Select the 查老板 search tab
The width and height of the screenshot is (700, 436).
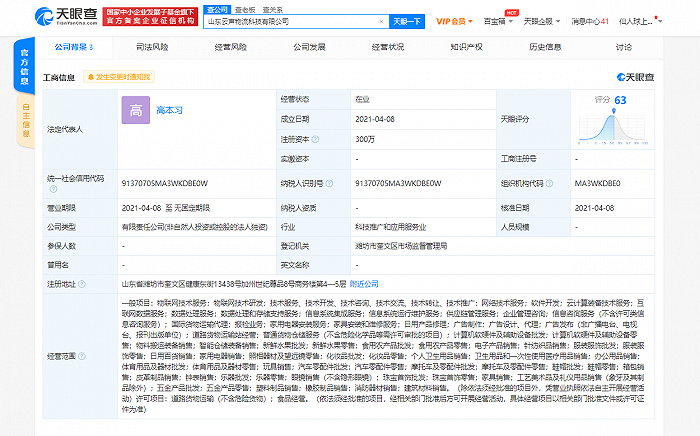245,10
